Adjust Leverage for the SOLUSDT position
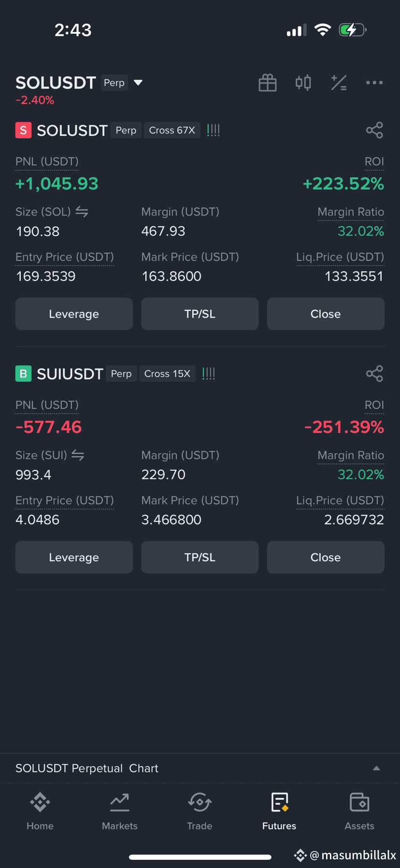 [x=74, y=314]
